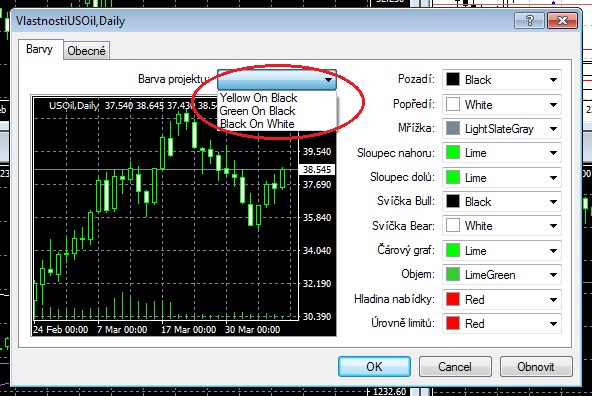Expand the Sloupec nahoru color dropdown
The height and width of the screenshot is (396, 592).
pyautogui.click(x=553, y=153)
